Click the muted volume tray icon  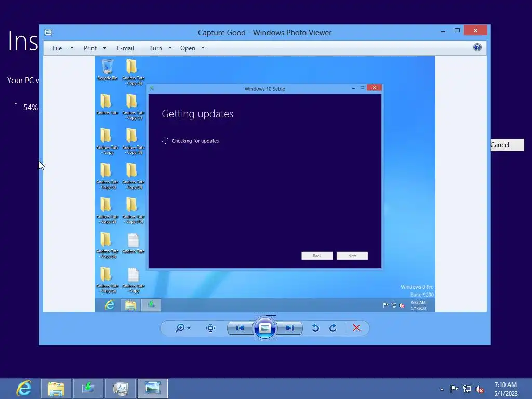[x=480, y=389]
